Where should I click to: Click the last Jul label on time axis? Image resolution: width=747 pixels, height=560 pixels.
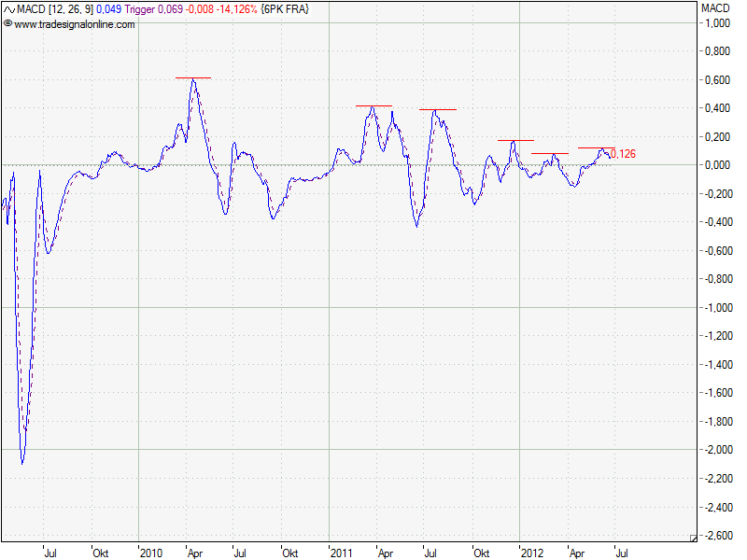[621, 553]
